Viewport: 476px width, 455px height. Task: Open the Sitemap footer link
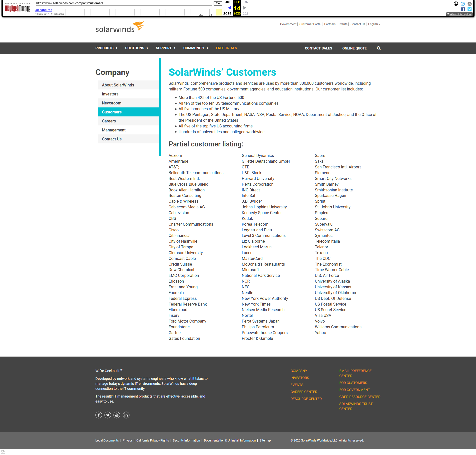(x=265, y=441)
